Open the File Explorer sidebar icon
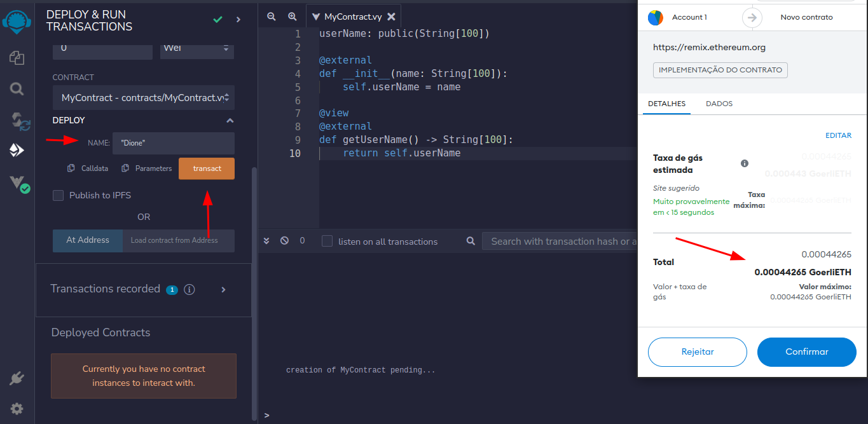 17,58
